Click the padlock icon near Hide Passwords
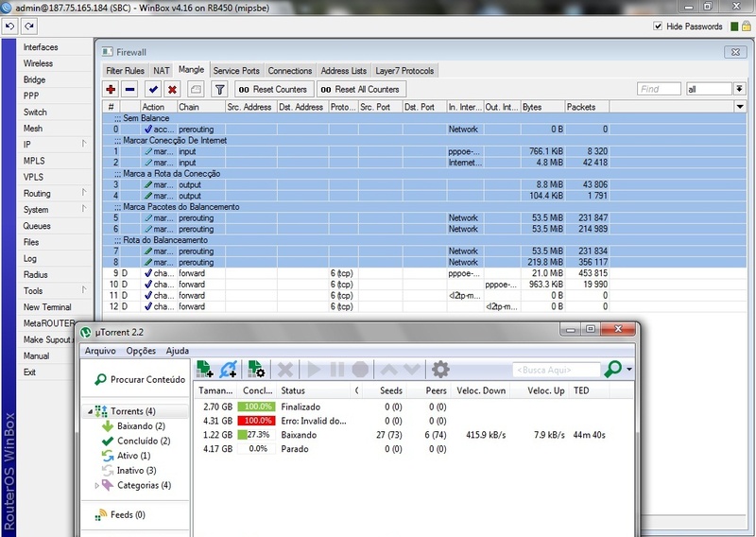 [x=747, y=26]
